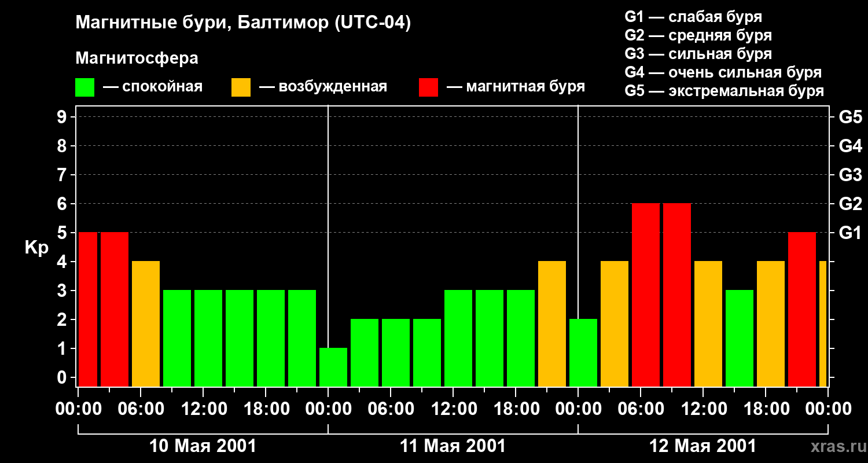Image resolution: width=868 pixels, height=463 pixels.
Task: Click the legend label '— возбужденная'
Action: (x=323, y=87)
